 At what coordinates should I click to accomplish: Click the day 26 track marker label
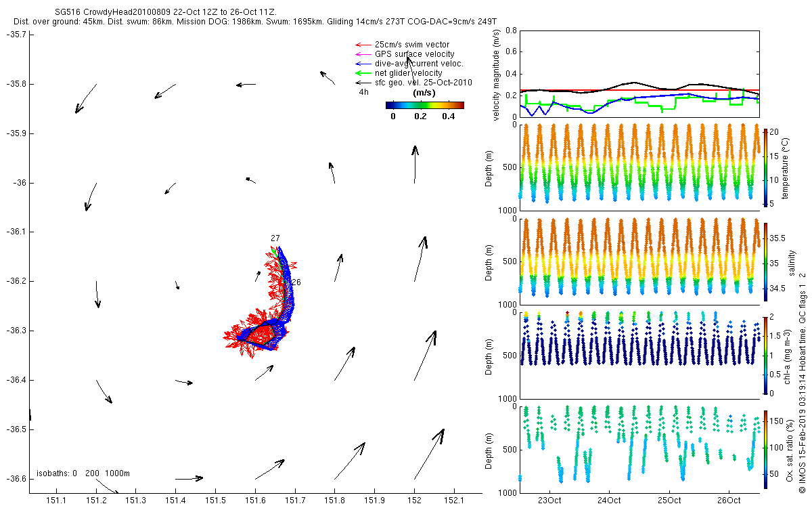tap(296, 282)
